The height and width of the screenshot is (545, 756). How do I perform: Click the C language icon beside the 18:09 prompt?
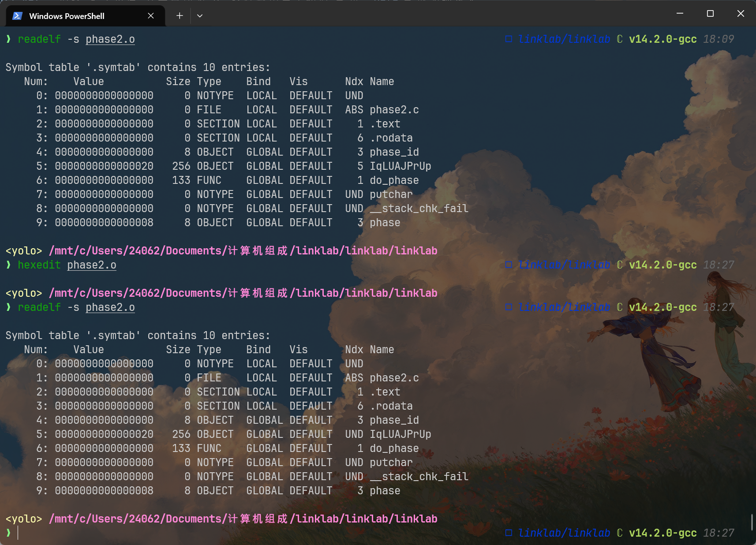pos(619,39)
